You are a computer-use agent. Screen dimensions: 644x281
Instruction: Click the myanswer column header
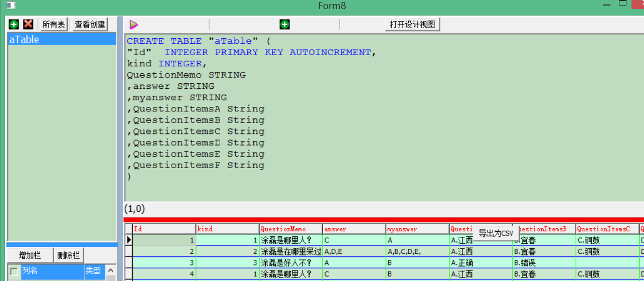(x=417, y=229)
